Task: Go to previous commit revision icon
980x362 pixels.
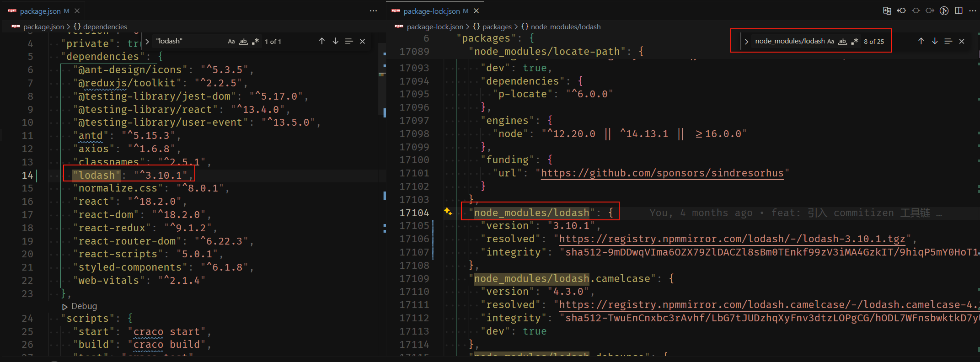Action: [901, 11]
